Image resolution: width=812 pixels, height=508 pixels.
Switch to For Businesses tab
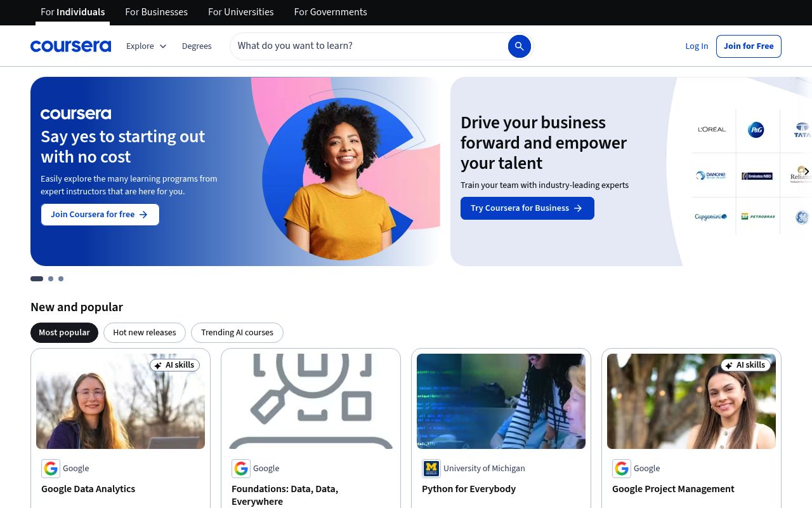[156, 12]
